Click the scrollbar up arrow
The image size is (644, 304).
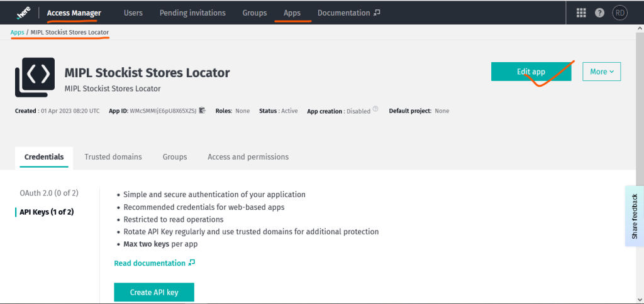pyautogui.click(x=640, y=28)
